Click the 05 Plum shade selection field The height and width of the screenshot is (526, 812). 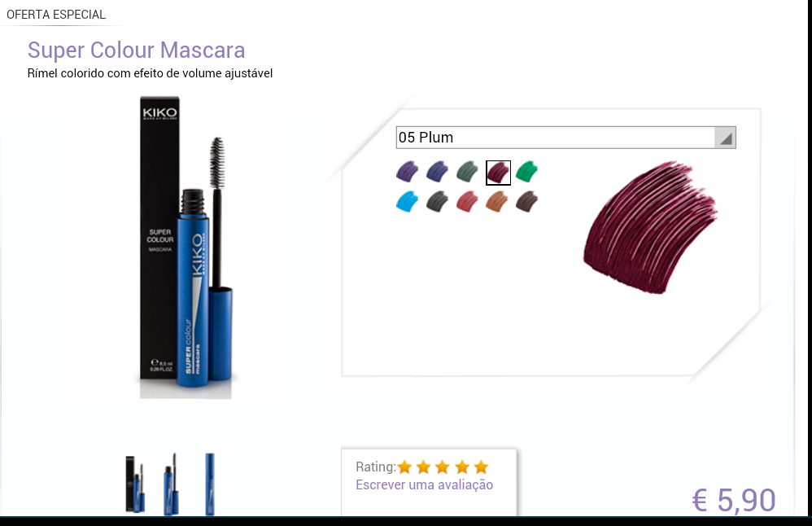(566, 138)
